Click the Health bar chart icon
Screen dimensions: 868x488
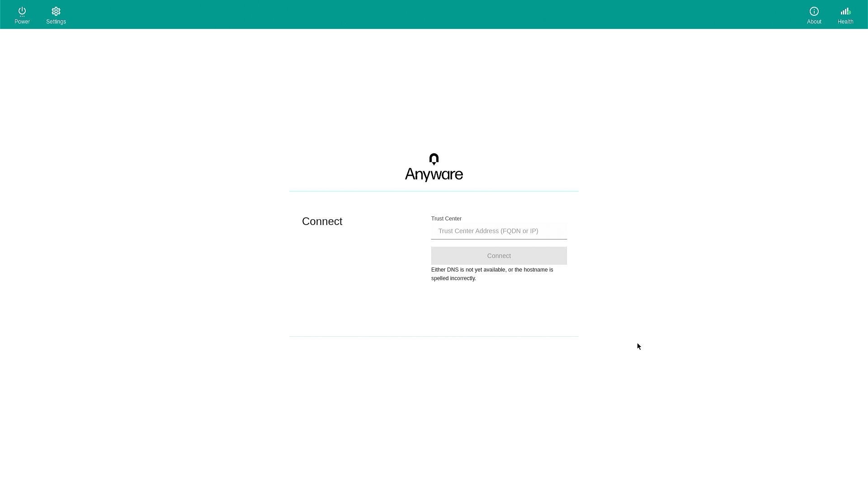845,11
